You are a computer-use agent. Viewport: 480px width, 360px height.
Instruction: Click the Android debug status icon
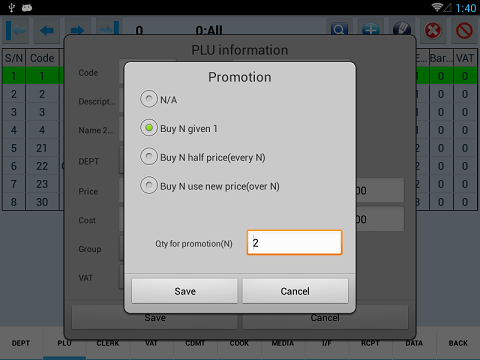[27, 7]
